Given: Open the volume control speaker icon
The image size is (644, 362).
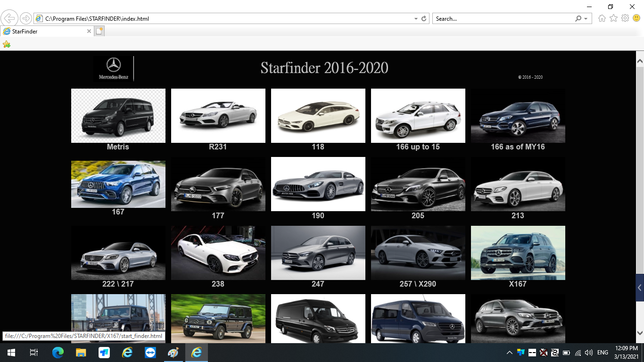Looking at the screenshot, I should pos(588,353).
